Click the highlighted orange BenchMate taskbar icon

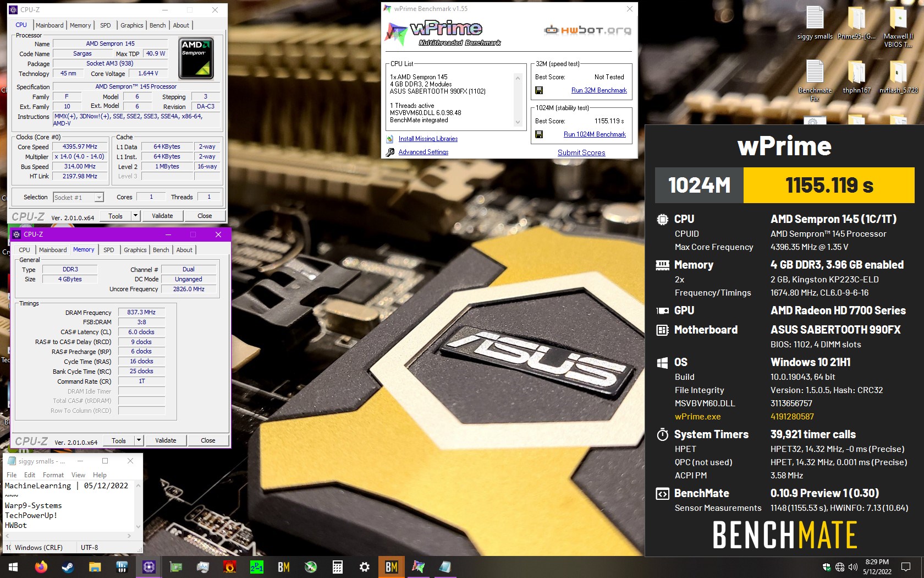click(x=392, y=567)
